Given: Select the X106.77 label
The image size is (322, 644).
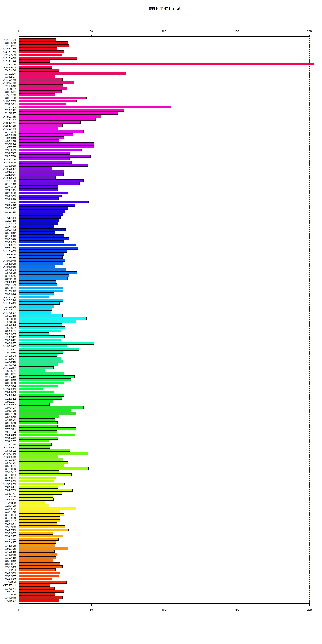Looking at the screenshot, I should [10, 113].
